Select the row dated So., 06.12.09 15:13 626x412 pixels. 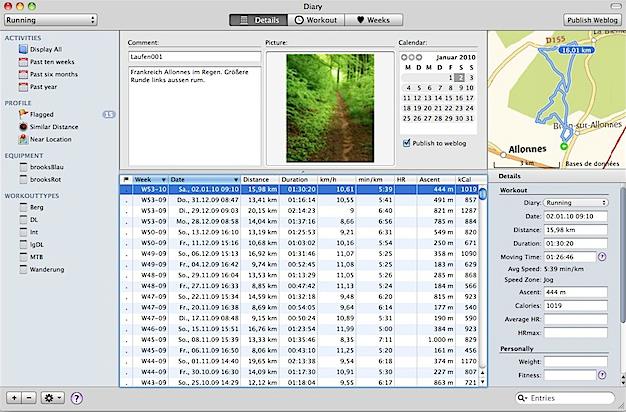(x=299, y=254)
